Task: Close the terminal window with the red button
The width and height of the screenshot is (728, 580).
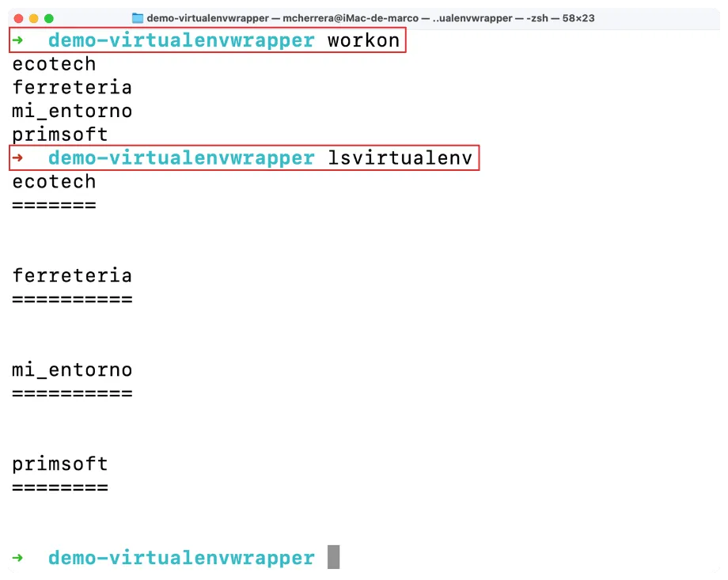Action: pyautogui.click(x=19, y=18)
